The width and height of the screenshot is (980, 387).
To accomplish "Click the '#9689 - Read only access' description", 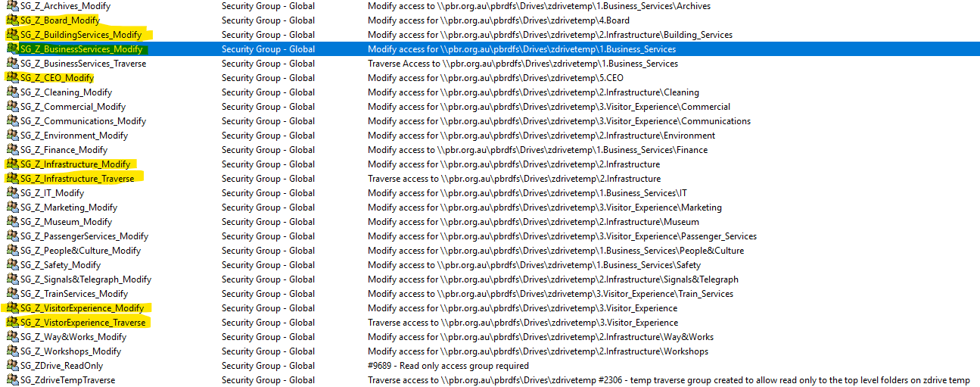I will click(448, 366).
